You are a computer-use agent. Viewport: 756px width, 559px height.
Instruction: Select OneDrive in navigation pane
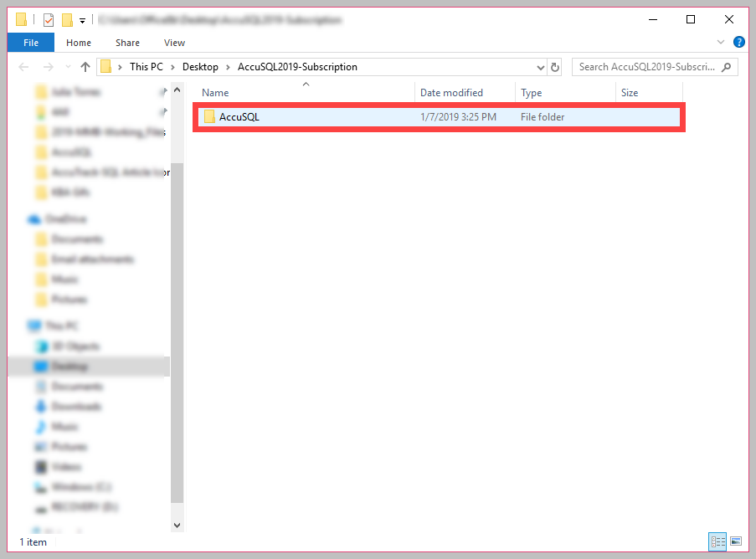click(x=58, y=219)
